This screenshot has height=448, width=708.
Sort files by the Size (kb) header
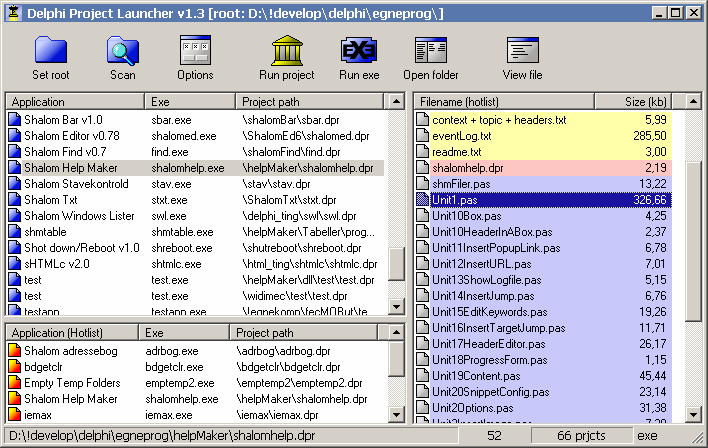[633, 102]
